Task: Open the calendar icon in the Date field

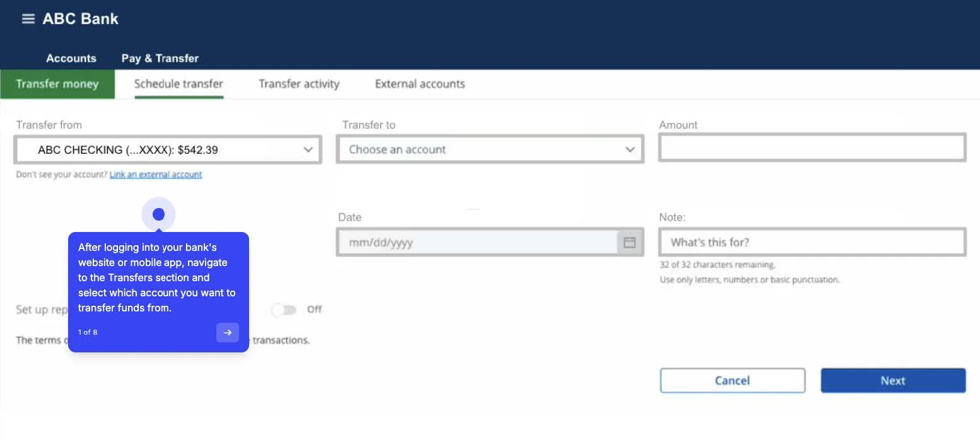Action: pyautogui.click(x=629, y=242)
